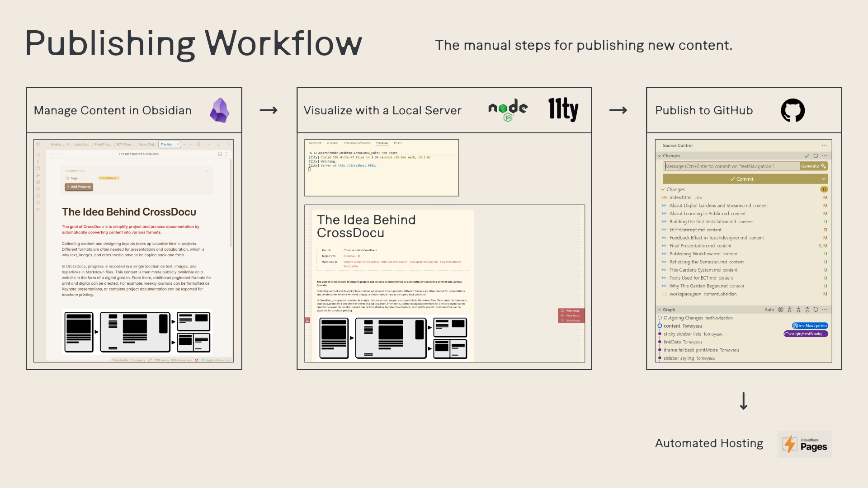Switch to the ECT-Conc... tab in Obsidian

pyautogui.click(x=125, y=144)
